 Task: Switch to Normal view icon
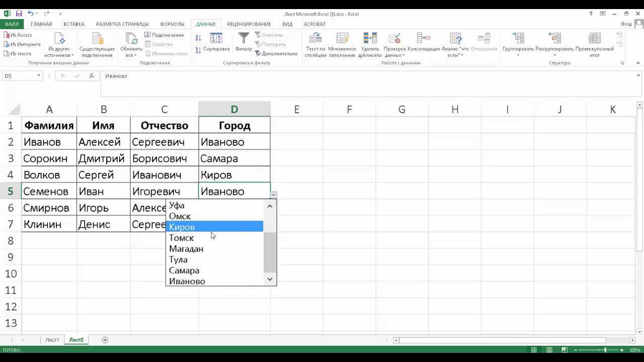coord(534,350)
